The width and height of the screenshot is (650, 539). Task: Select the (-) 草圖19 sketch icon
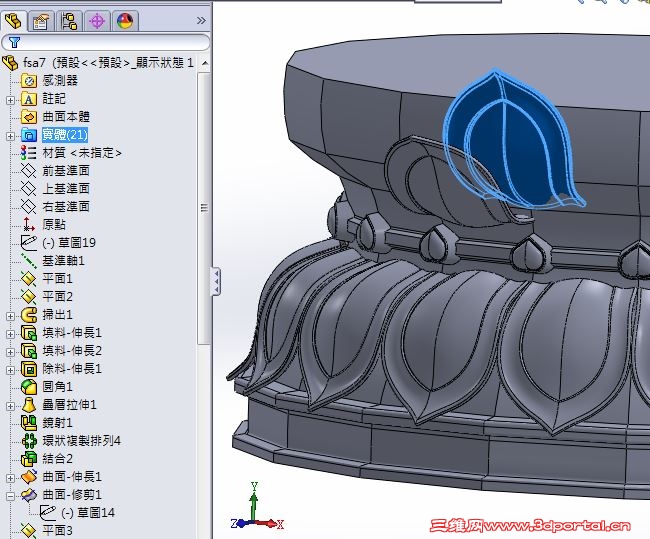pyautogui.click(x=29, y=243)
